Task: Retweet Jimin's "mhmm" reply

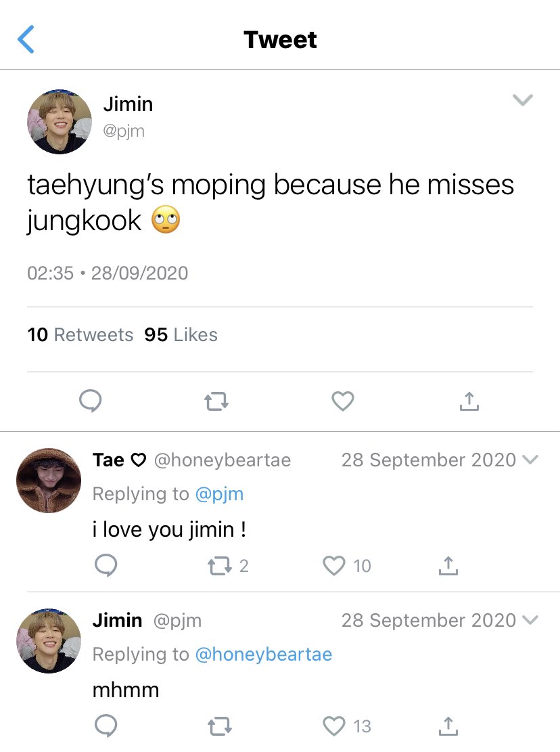Action: point(220,726)
